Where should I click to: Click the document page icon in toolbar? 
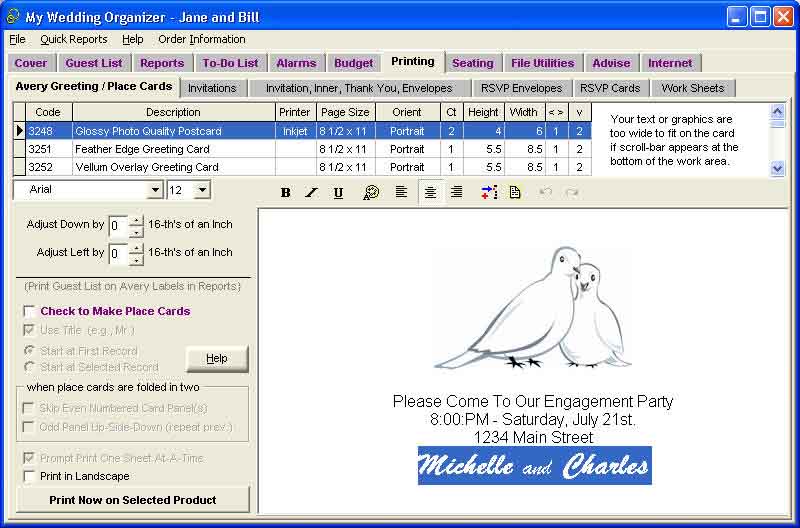click(x=515, y=192)
